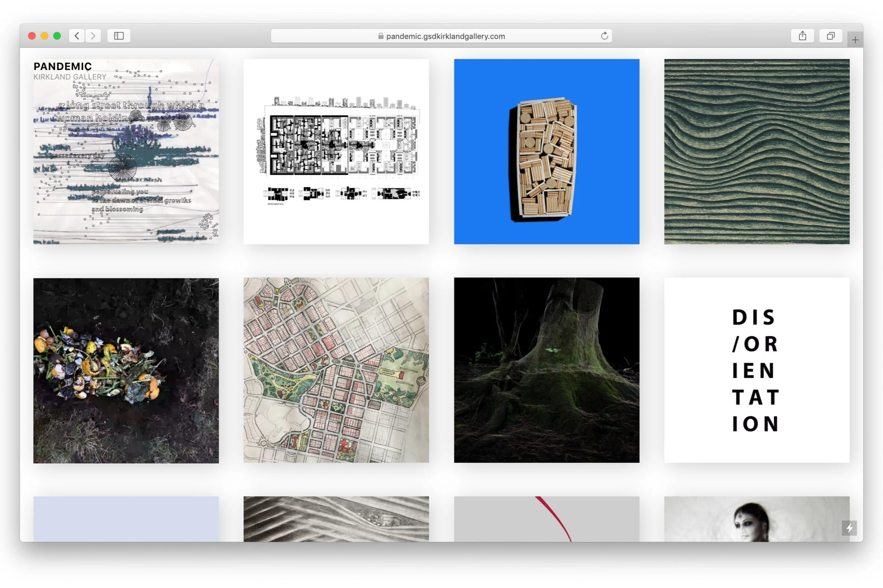Click the PANDEMIC site title link
Screen dimensions: 883x588
(x=62, y=66)
